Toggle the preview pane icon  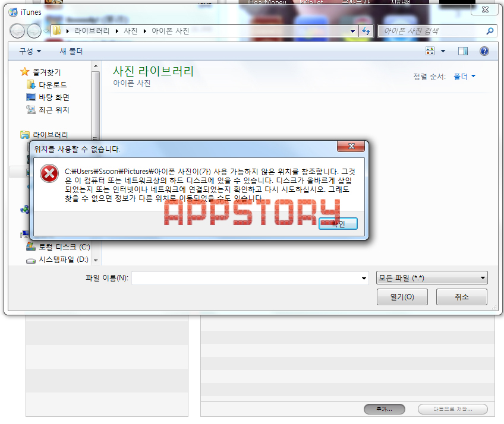pyautogui.click(x=463, y=51)
